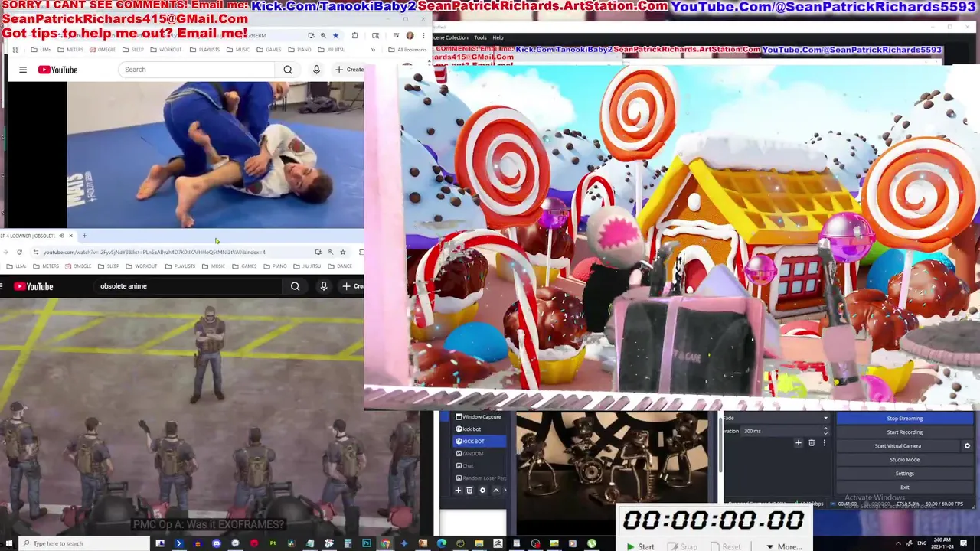Open virtual camera settings gear in OBS
980x551 pixels.
pos(967,446)
